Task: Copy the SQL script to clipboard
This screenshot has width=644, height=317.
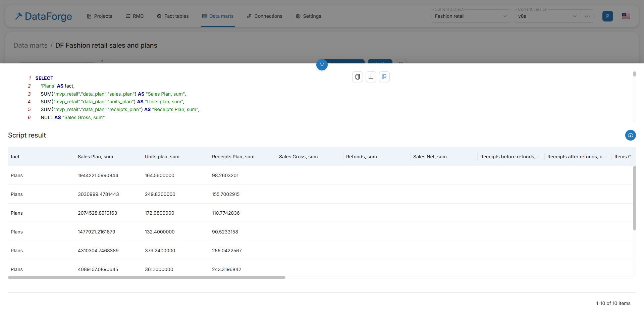Action: [x=358, y=77]
